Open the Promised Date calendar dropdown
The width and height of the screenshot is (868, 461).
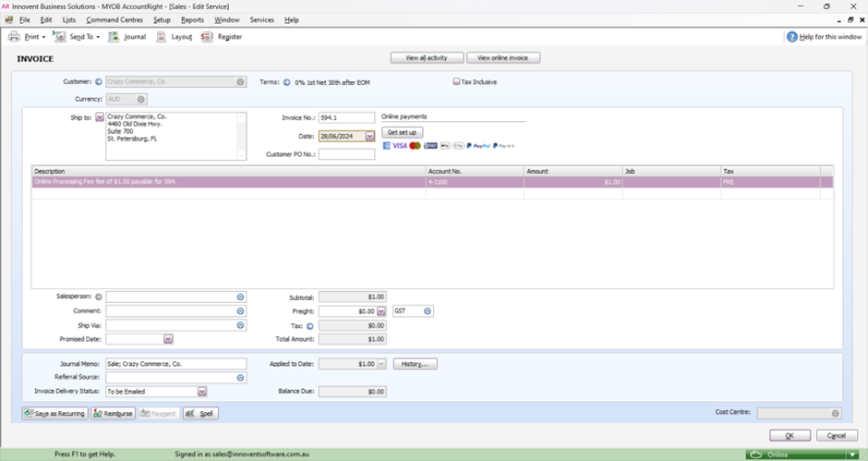[168, 339]
